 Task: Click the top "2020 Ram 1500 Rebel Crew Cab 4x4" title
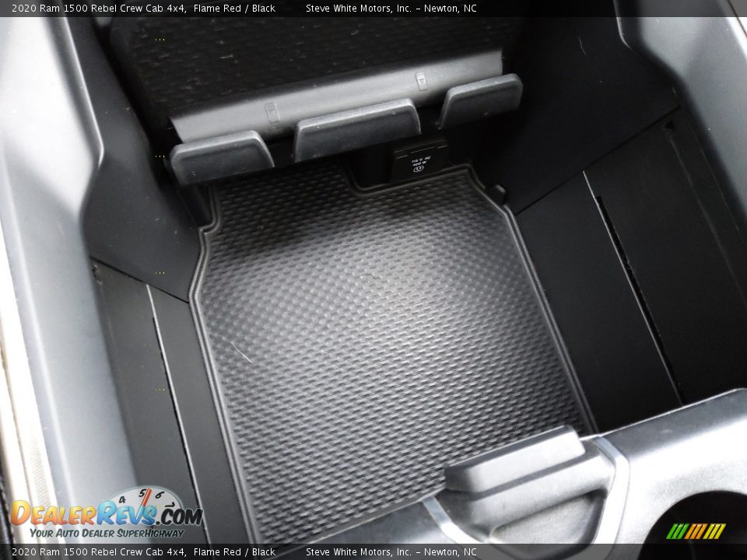(98, 9)
